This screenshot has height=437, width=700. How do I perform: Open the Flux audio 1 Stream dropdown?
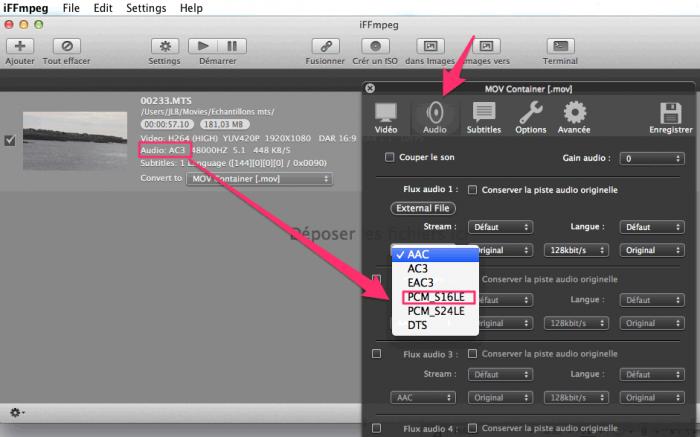(x=500, y=227)
